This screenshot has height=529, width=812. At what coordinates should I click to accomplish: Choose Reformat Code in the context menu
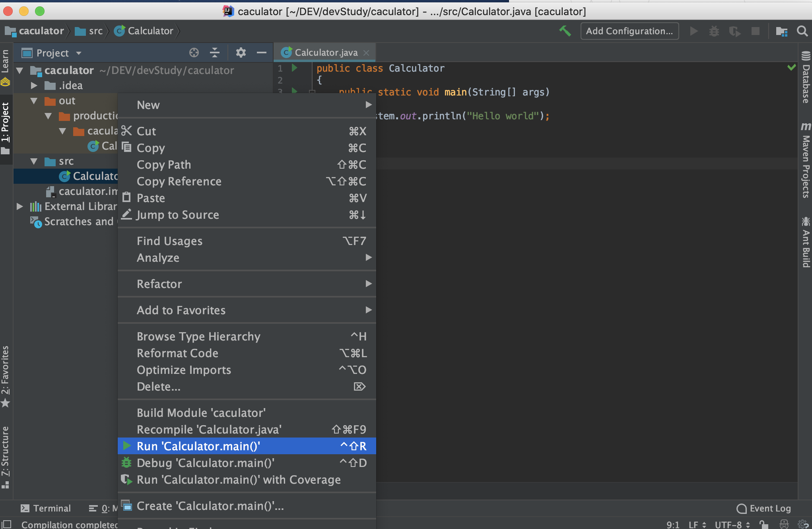click(177, 353)
